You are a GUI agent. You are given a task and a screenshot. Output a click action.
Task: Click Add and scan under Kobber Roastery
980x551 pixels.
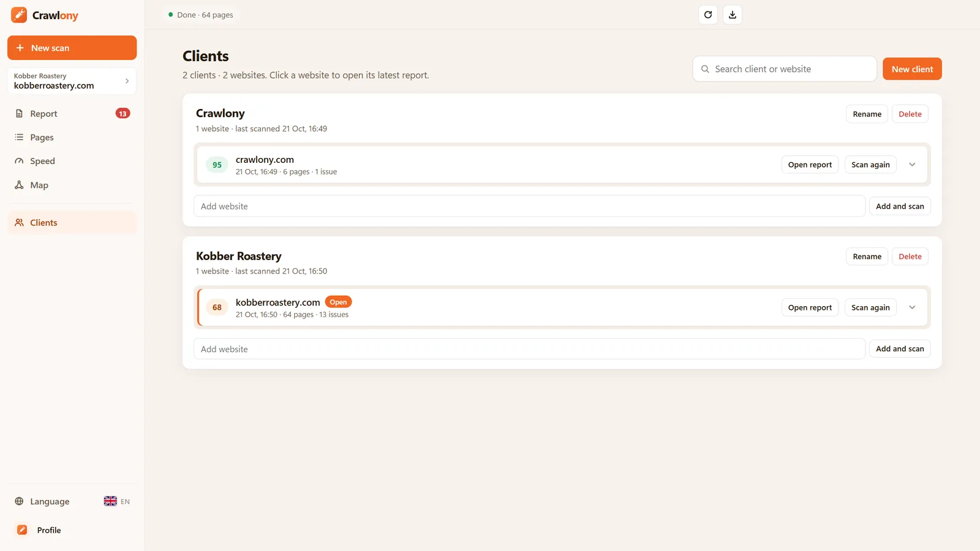[x=900, y=349]
